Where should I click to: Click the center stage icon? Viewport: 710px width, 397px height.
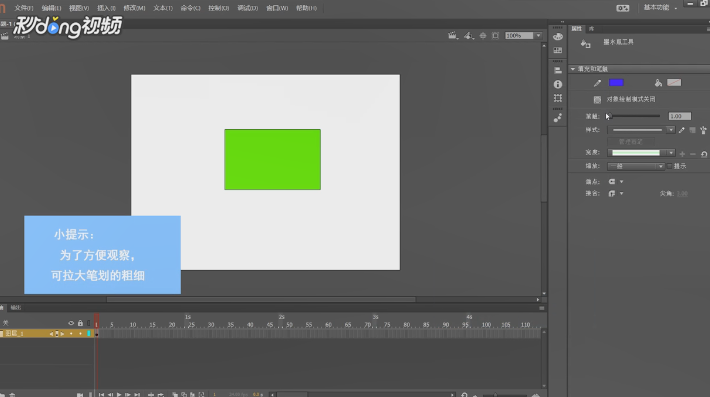click(483, 35)
